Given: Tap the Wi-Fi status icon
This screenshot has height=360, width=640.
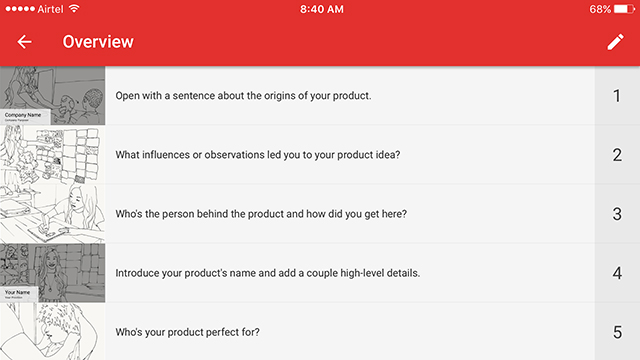Looking at the screenshot, I should click(74, 9).
